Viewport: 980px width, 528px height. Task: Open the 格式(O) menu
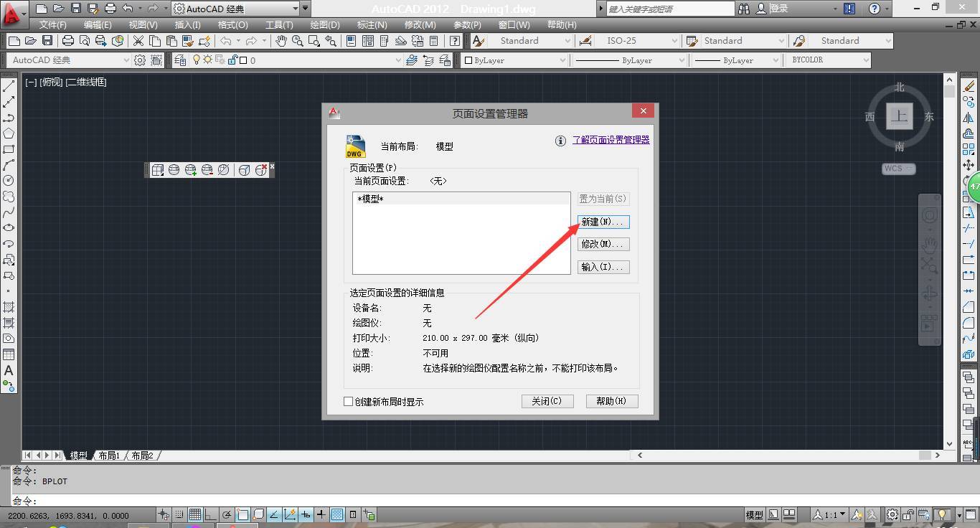(232, 24)
